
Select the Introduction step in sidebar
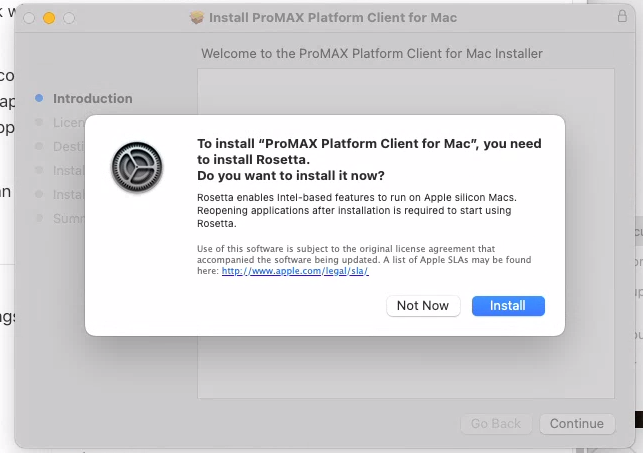tap(93, 99)
